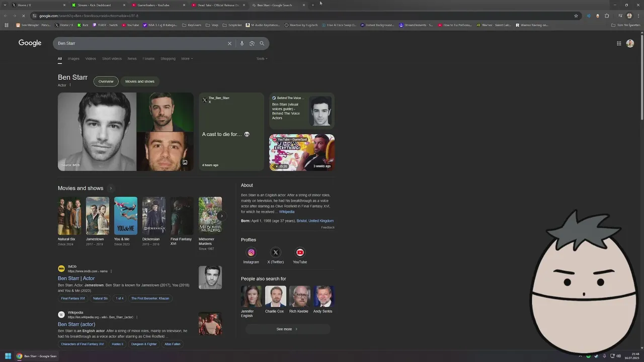The width and height of the screenshot is (644, 362).
Task: Open Google apps grid
Action: [619, 43]
